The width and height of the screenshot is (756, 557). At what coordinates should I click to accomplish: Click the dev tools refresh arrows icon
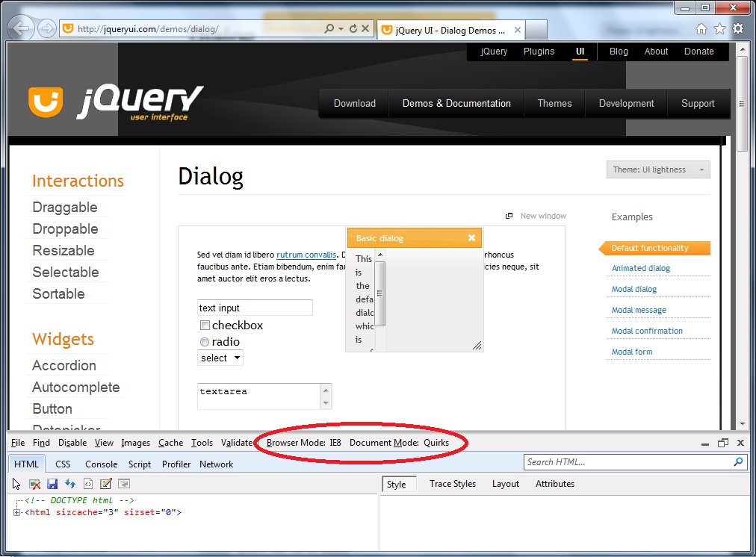pyautogui.click(x=70, y=484)
